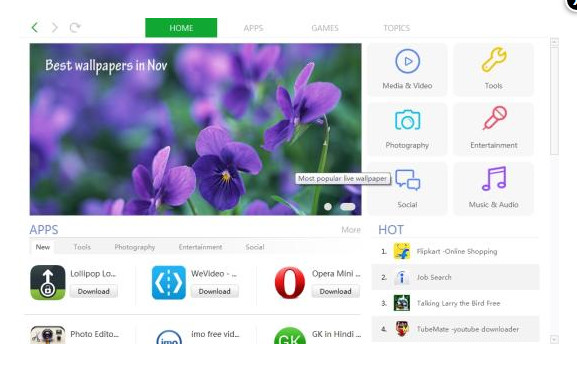Open the Talking Larry app icon
The height and width of the screenshot is (368, 577).
click(x=402, y=303)
